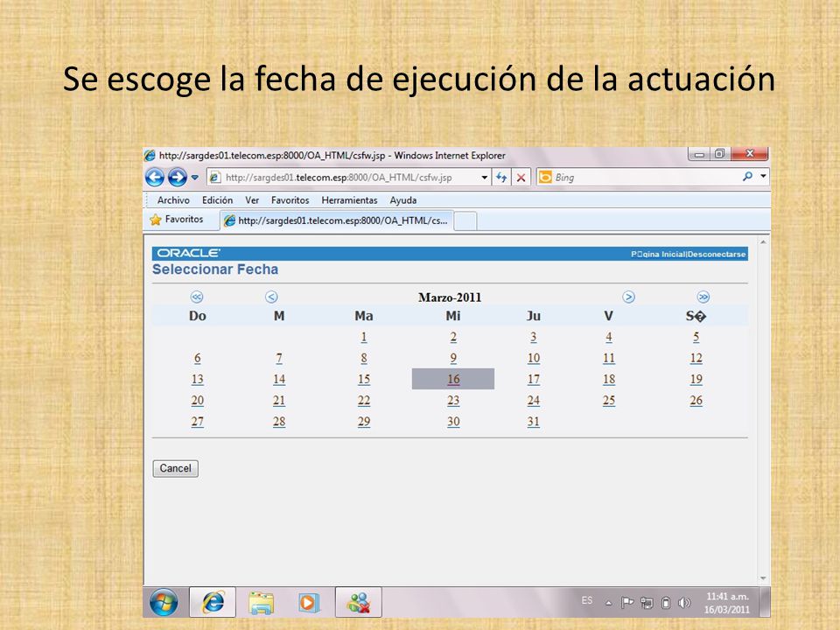Select date 25 in the calendar

609,401
